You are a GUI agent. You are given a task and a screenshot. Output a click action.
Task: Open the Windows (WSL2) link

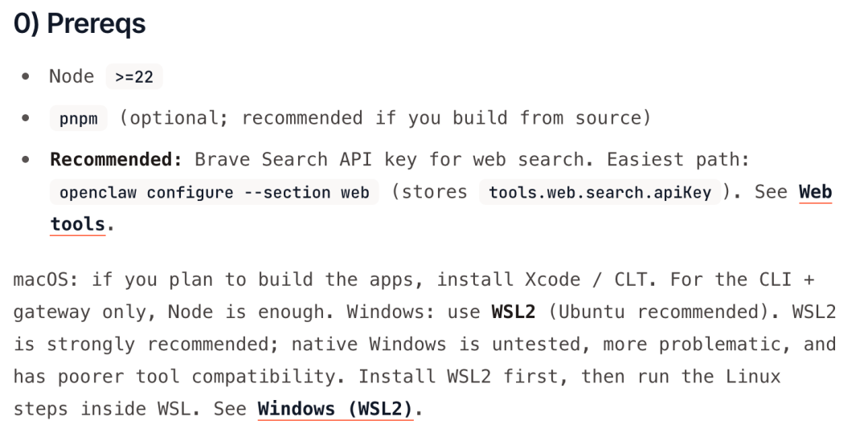point(334,408)
